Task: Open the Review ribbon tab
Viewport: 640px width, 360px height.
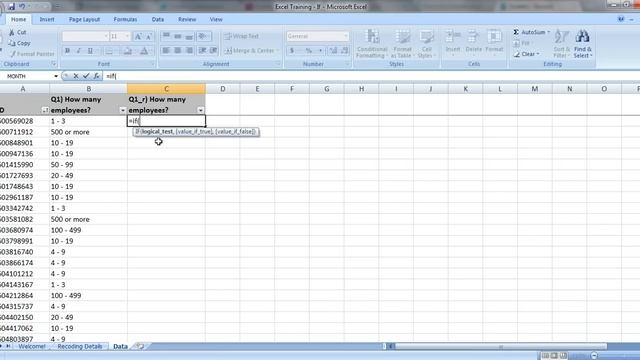Action: click(187, 19)
